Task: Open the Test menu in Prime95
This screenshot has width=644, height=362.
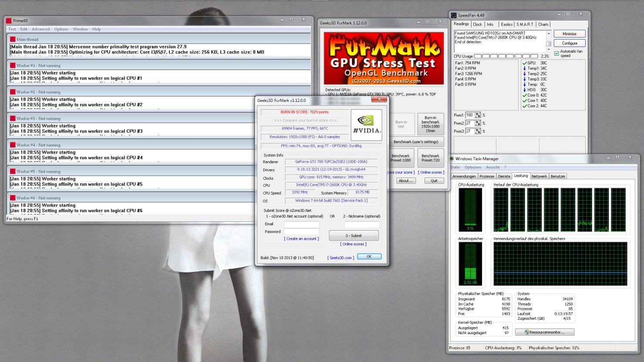Action: click(x=12, y=29)
